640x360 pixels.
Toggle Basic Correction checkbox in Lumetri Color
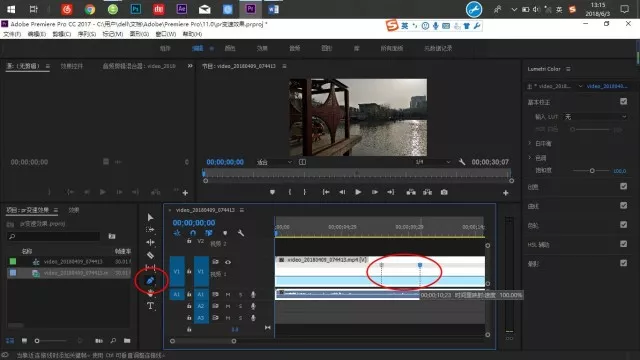tap(623, 101)
